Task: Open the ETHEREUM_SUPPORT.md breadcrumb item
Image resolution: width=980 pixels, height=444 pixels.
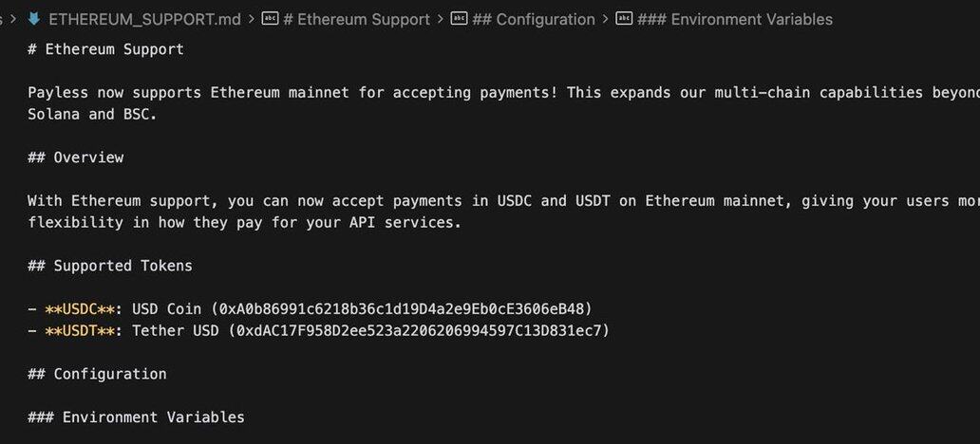Action: coord(144,19)
